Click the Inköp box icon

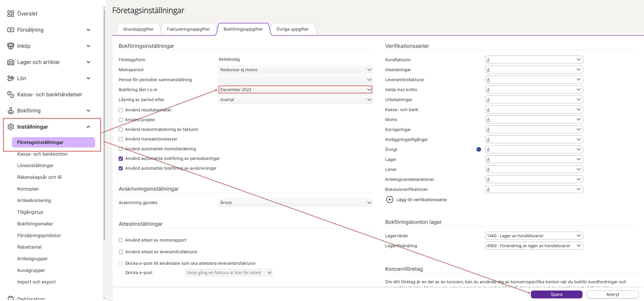[10, 46]
